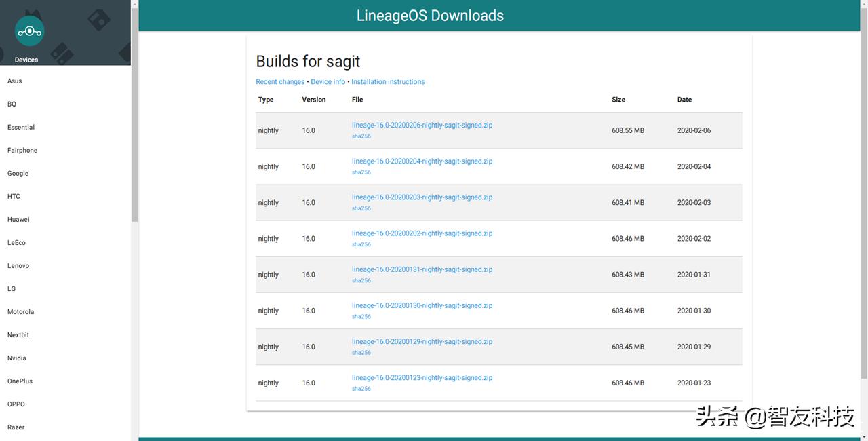Image resolution: width=868 pixels, height=441 pixels.
Task: Select Nvidia from the vendor sidebar
Action: (16, 358)
